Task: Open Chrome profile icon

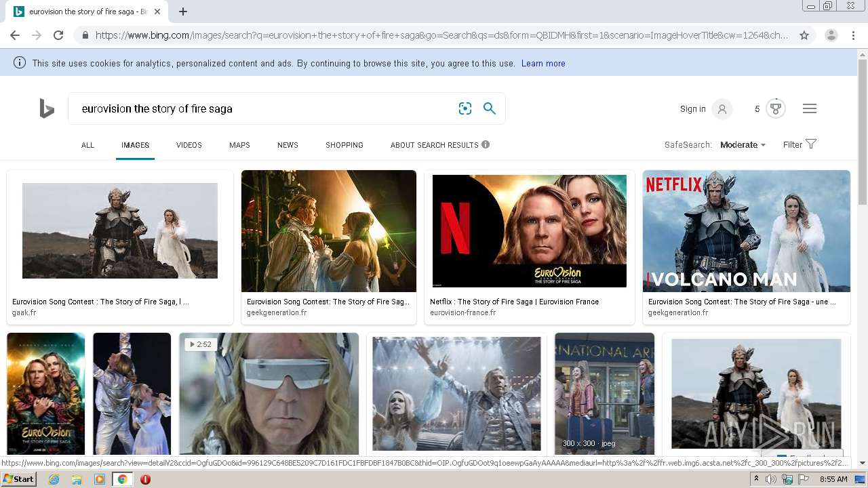Action: 831,35
